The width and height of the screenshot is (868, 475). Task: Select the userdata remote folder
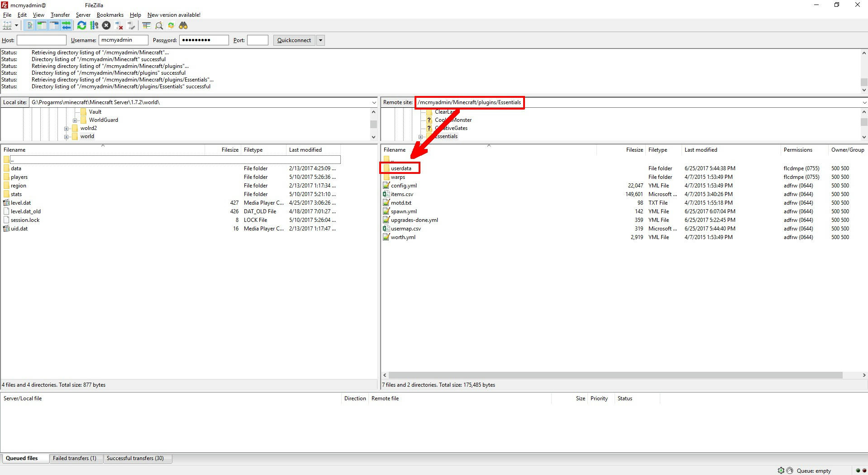pos(401,168)
